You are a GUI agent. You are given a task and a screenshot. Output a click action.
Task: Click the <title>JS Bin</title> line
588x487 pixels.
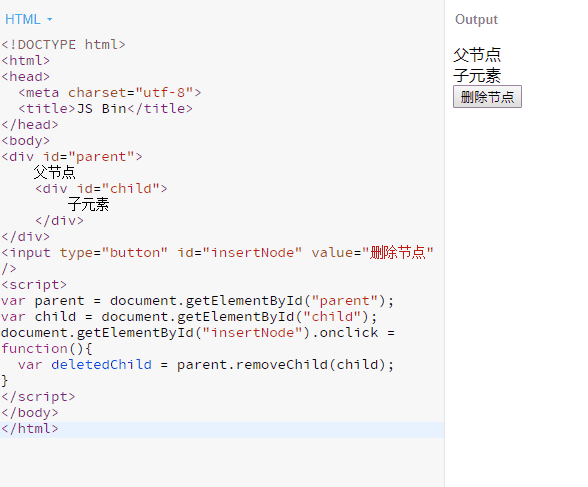pos(105,109)
